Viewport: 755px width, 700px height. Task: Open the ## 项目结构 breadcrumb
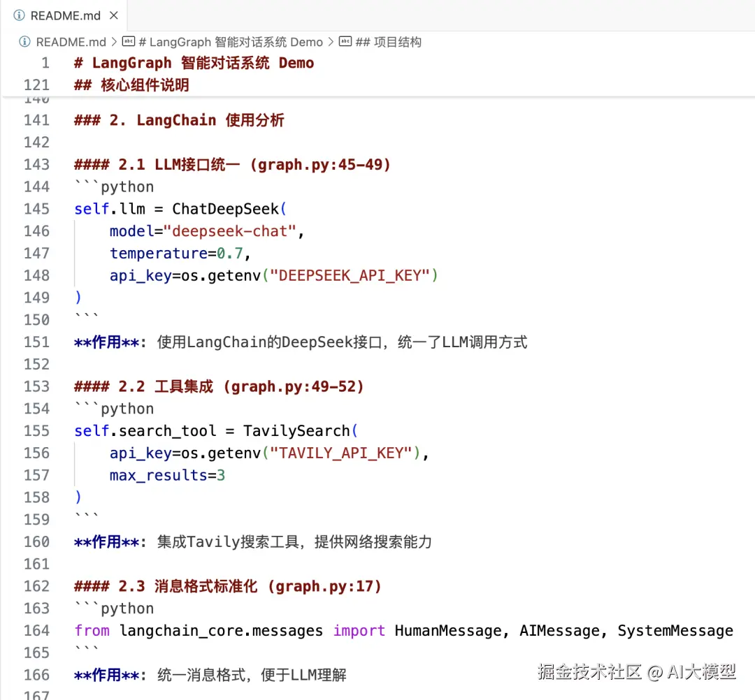pyautogui.click(x=388, y=42)
